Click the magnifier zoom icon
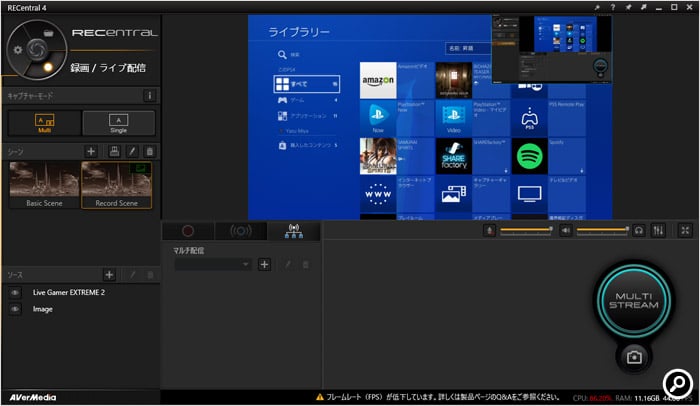700x406 pixels. pos(677,383)
